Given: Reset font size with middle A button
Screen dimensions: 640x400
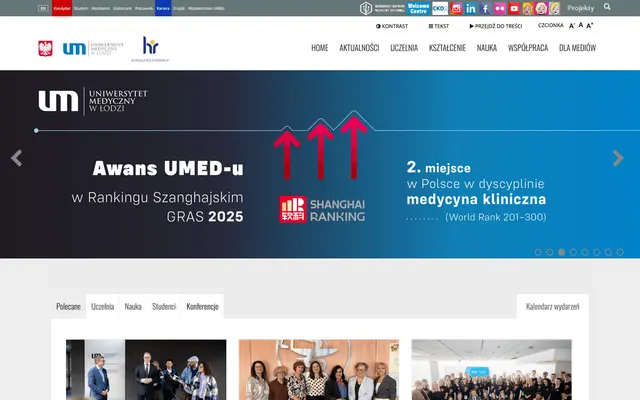Looking at the screenshot, I should [x=581, y=25].
